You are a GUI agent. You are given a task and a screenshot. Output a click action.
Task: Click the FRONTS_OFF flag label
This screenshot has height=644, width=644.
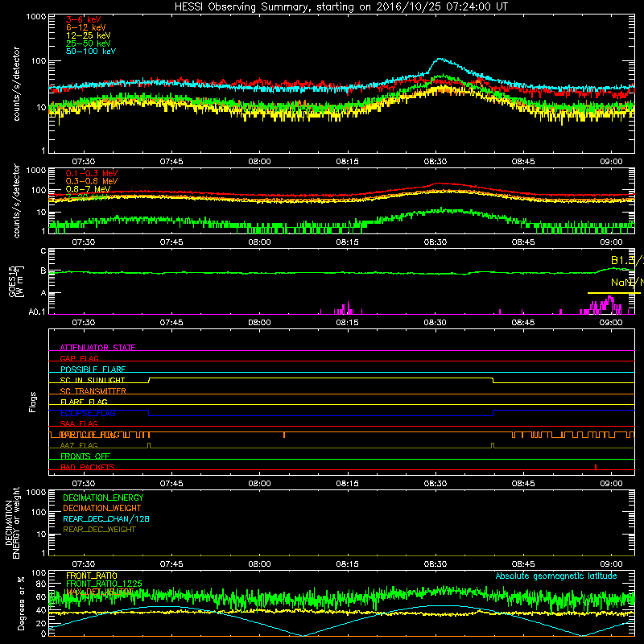click(x=85, y=456)
